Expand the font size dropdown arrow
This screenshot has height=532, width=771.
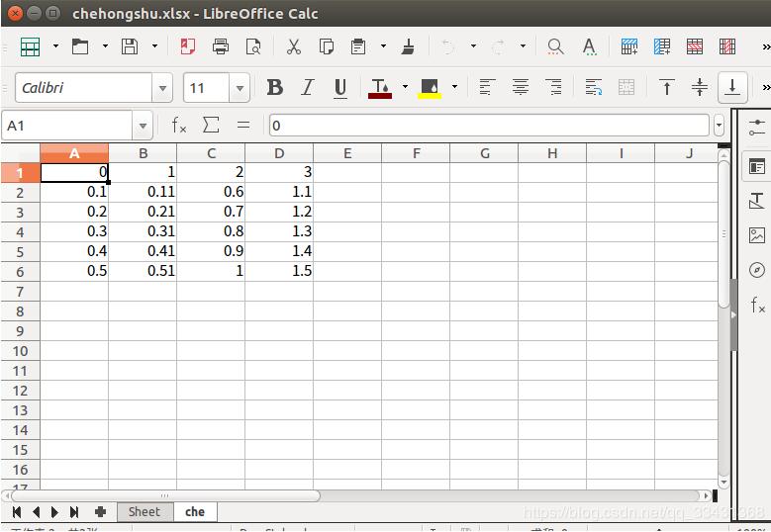click(x=240, y=88)
